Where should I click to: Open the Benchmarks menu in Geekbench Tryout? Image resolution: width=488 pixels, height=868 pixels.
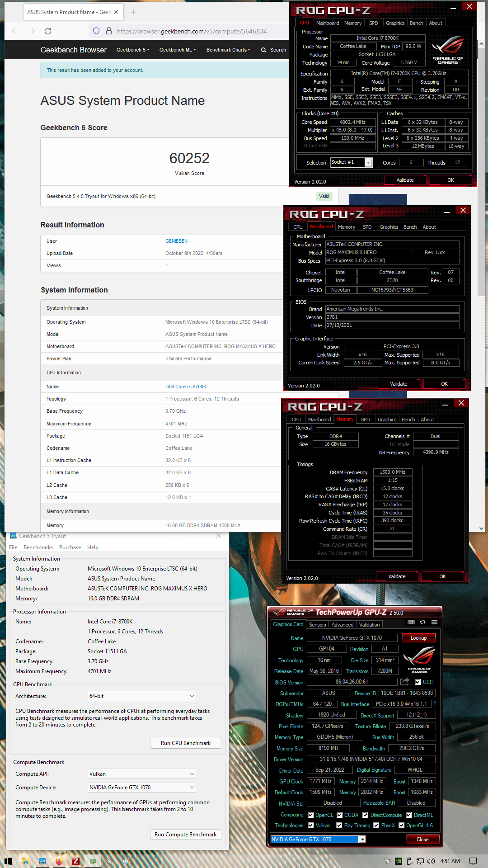click(38, 547)
